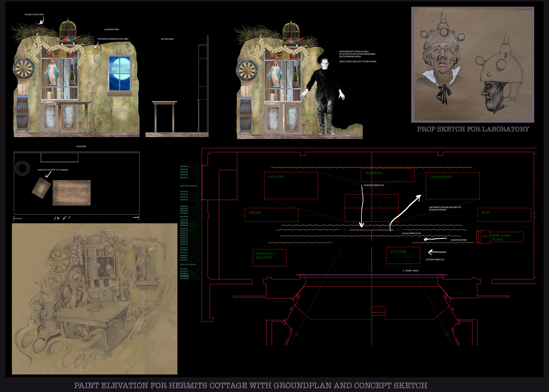Click the 'TOWN HALL / GALLOWS' label

coord(265,255)
